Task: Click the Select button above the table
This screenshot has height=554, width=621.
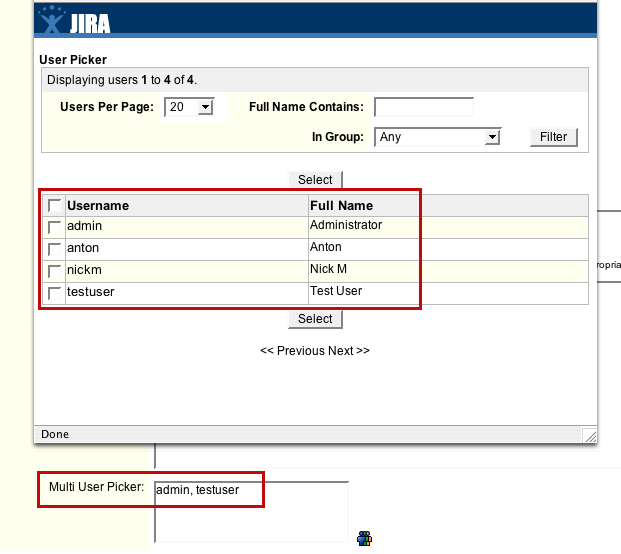Action: (x=315, y=179)
